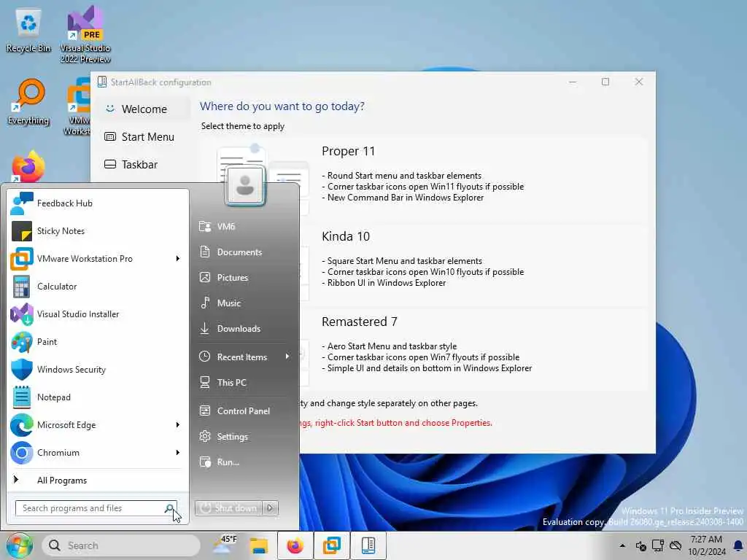
Task: Switch to Firefox on the taskbar
Action: click(295, 545)
